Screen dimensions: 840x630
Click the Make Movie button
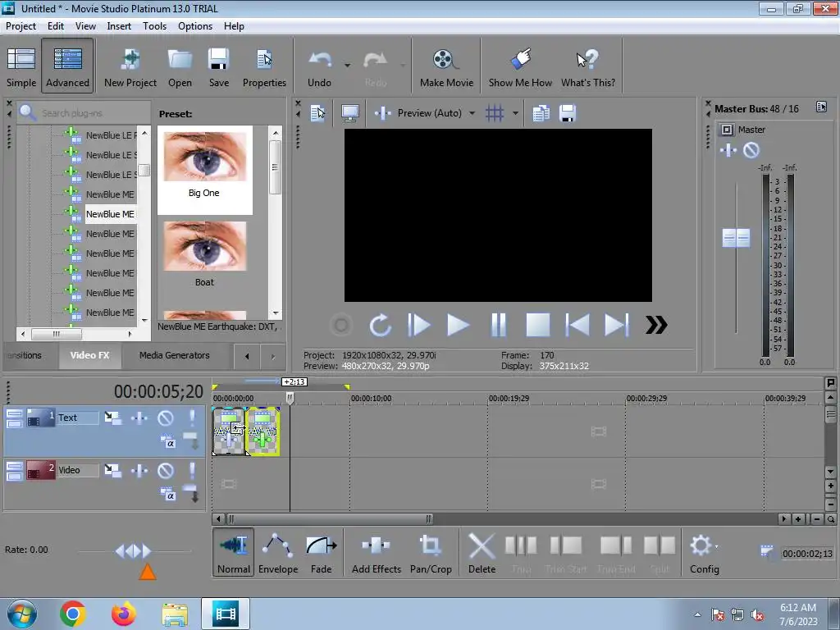446,66
